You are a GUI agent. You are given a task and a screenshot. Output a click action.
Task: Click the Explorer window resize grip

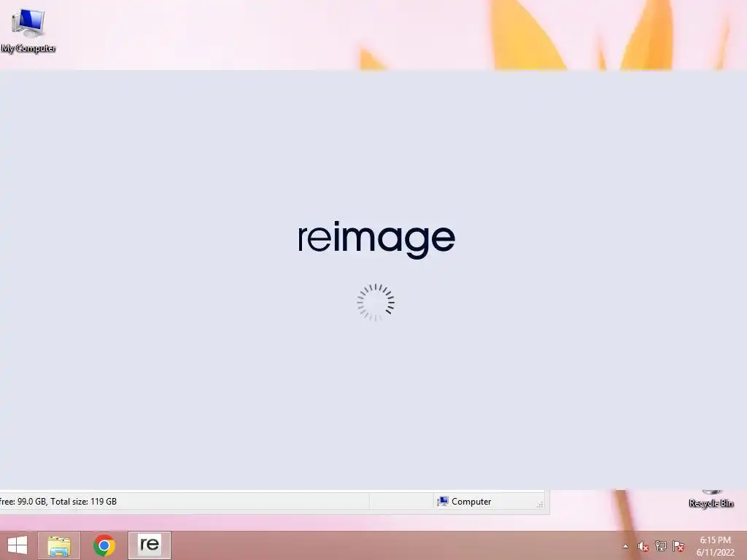(x=540, y=505)
